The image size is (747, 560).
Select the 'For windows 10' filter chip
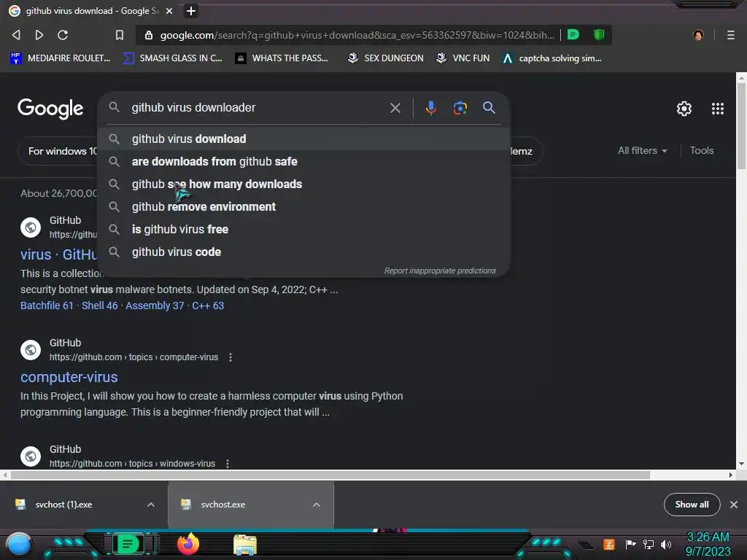[58, 152]
